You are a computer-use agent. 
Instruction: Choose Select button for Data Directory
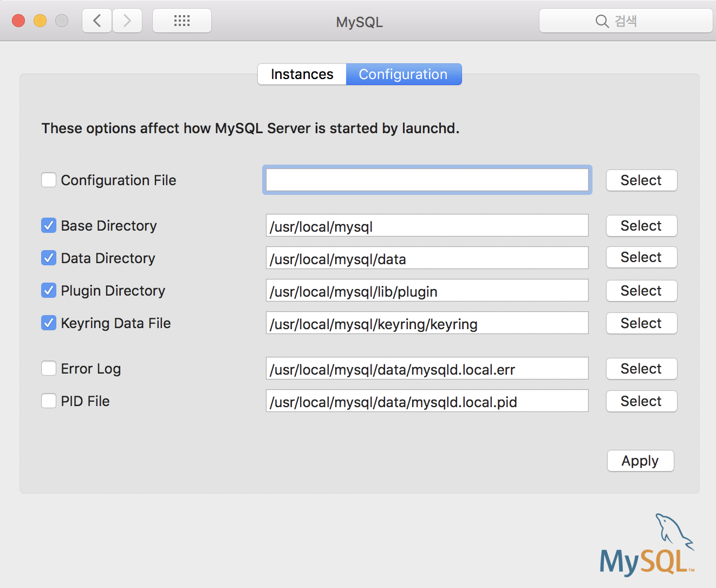[641, 257]
